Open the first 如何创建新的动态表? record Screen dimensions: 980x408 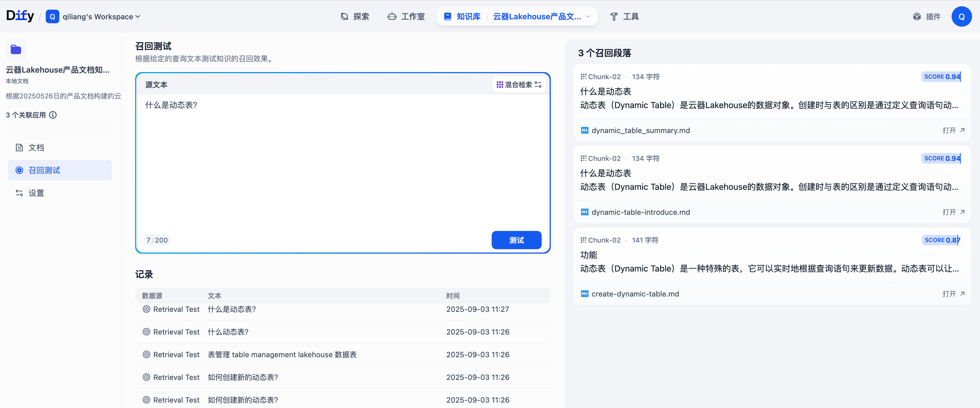coord(343,378)
